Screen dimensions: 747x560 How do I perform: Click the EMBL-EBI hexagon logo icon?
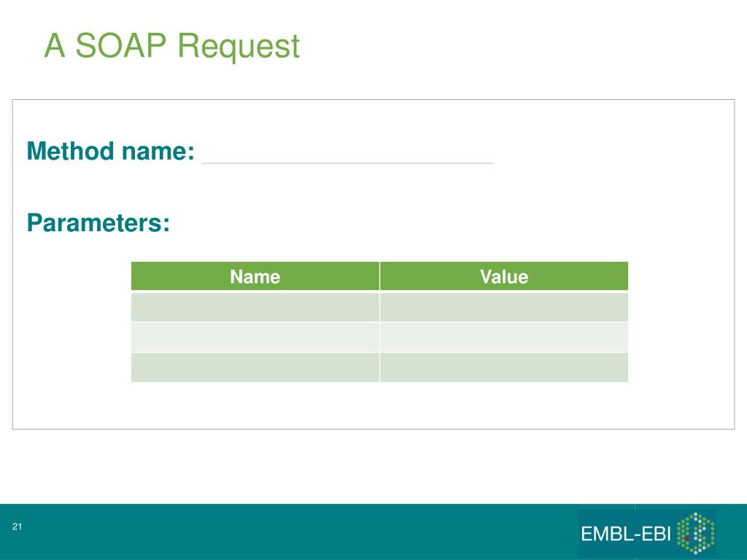(x=695, y=533)
